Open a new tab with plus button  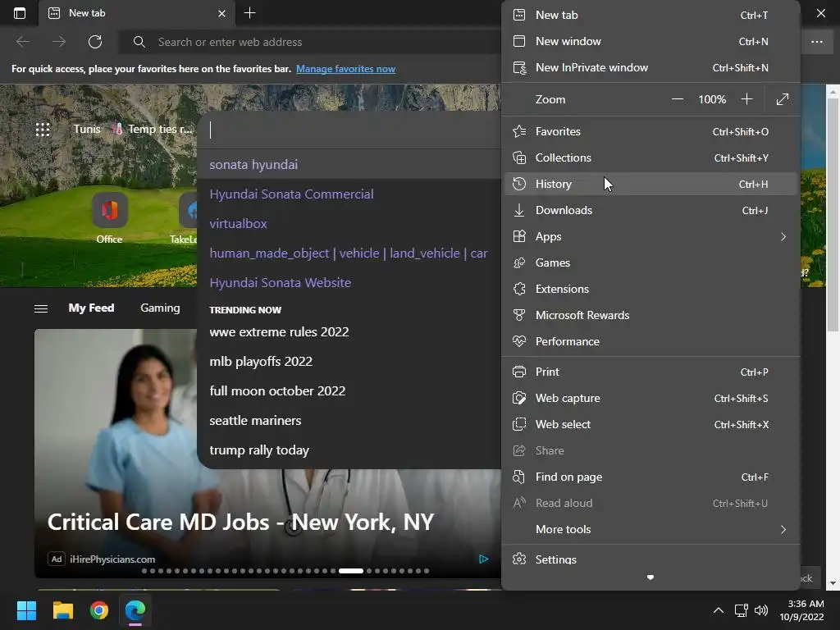(249, 13)
